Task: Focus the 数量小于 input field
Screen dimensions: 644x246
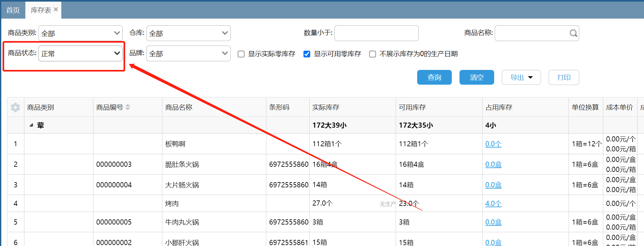Action: click(376, 33)
